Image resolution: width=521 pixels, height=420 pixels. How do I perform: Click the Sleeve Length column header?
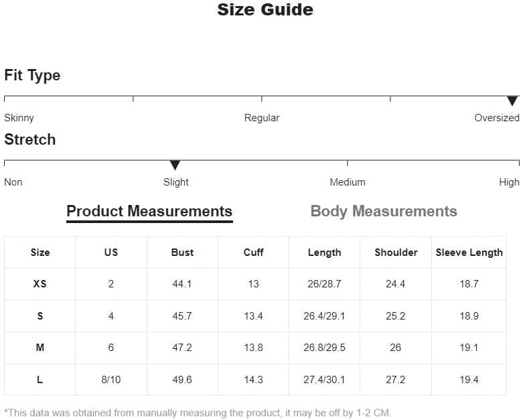point(469,252)
